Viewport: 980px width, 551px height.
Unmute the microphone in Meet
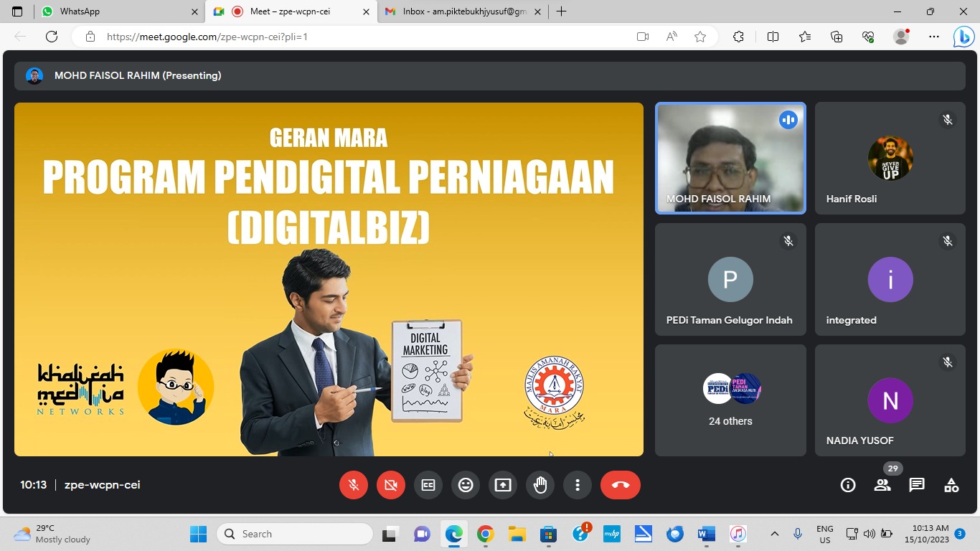coord(354,485)
